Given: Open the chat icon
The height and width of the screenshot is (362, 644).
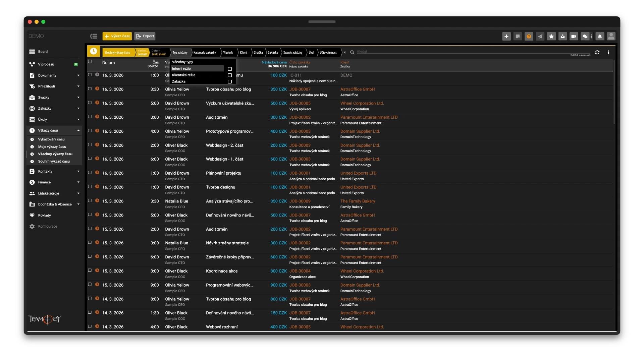Looking at the screenshot, I should [x=585, y=36].
